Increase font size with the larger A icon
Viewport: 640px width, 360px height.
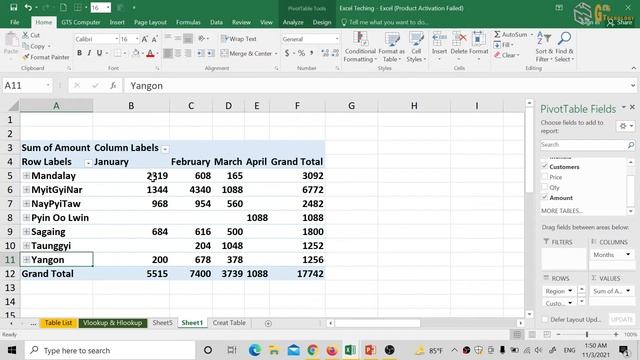tap(144, 39)
